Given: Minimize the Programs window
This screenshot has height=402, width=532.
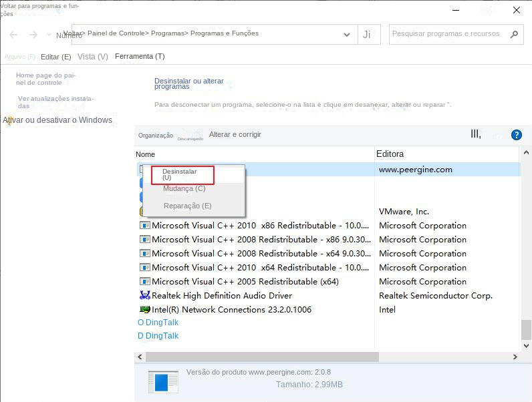Looking at the screenshot, I should tap(456, 10).
